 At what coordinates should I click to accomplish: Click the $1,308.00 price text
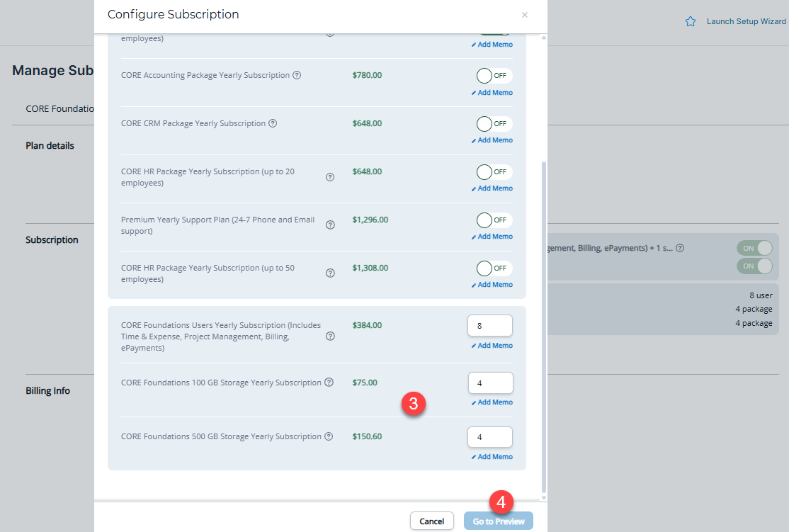coord(370,268)
